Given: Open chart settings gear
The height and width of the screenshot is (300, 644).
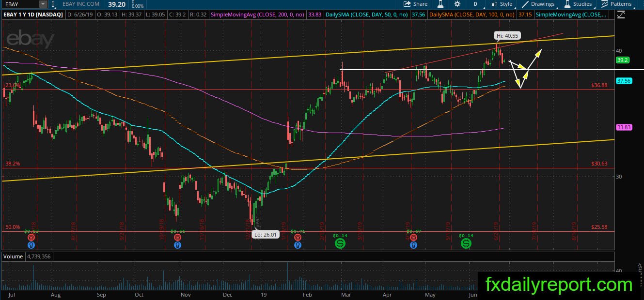Looking at the screenshot, I should click(x=457, y=4).
